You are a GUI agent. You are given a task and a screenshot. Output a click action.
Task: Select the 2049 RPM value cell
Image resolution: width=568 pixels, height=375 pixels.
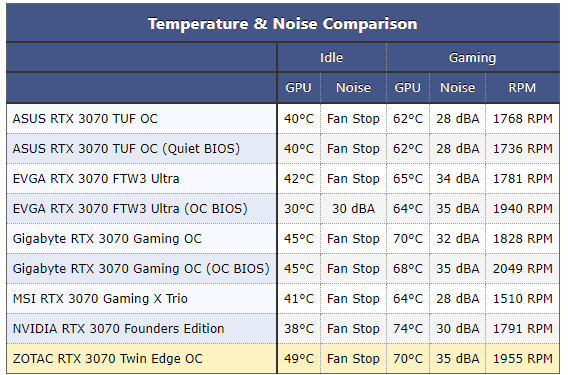pyautogui.click(x=523, y=269)
